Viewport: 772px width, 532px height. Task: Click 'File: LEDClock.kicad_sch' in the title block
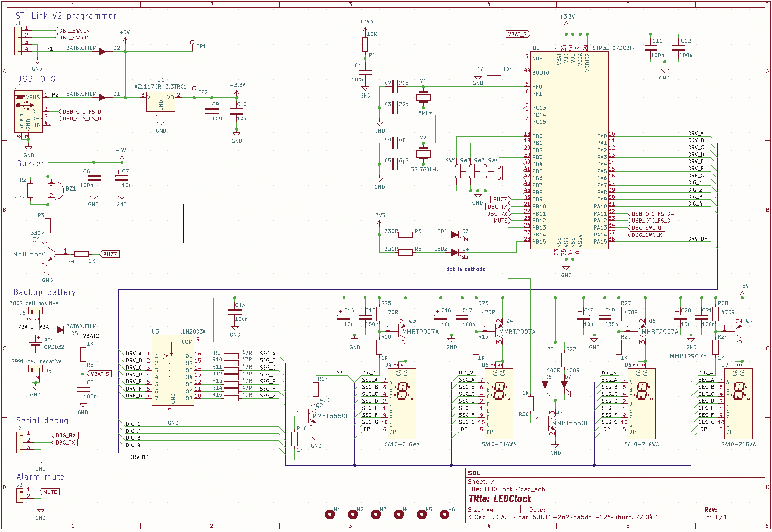point(507,489)
